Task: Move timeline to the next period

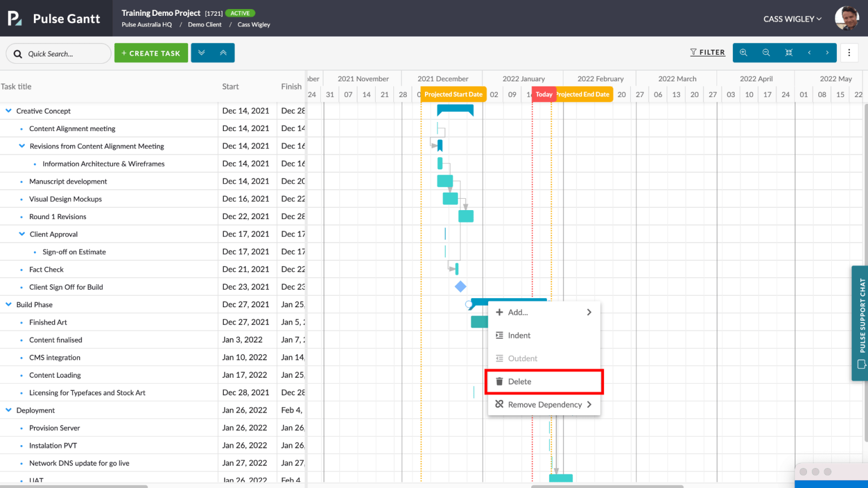Action: pos(827,53)
